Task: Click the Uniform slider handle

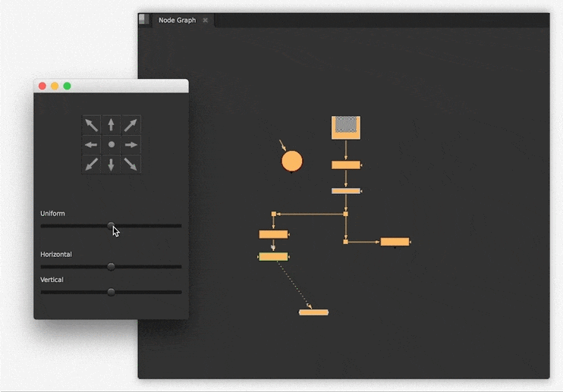Action: pyautogui.click(x=112, y=226)
